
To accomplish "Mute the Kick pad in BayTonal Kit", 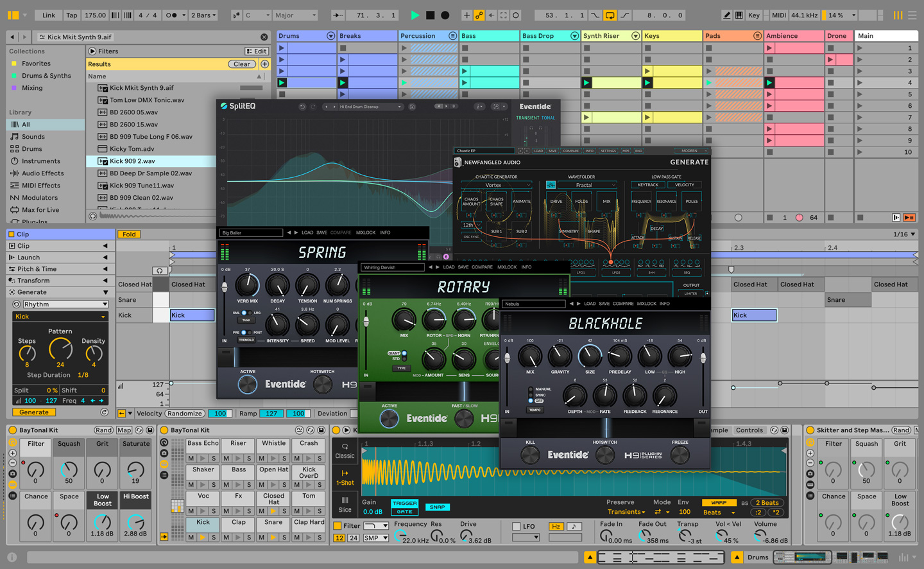I will pyautogui.click(x=191, y=538).
